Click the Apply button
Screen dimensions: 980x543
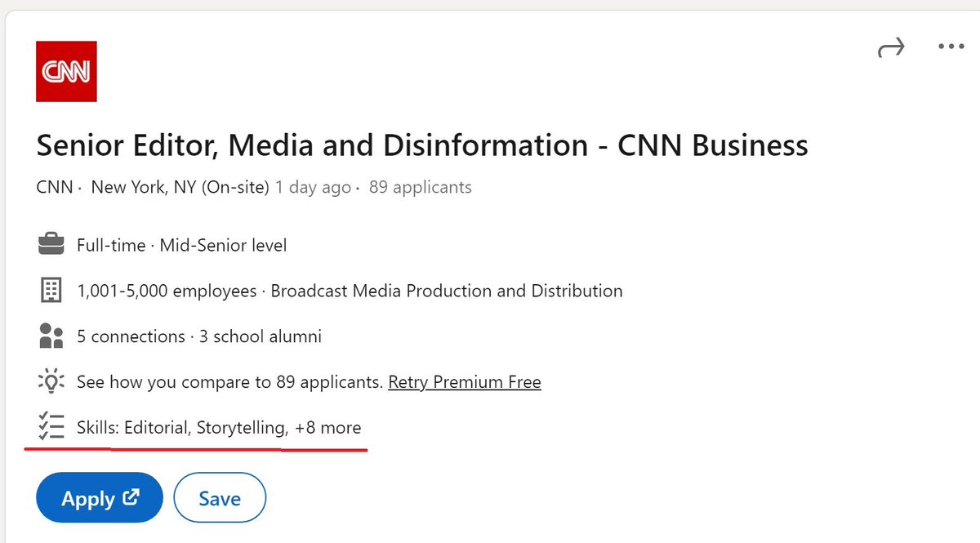[x=100, y=497]
